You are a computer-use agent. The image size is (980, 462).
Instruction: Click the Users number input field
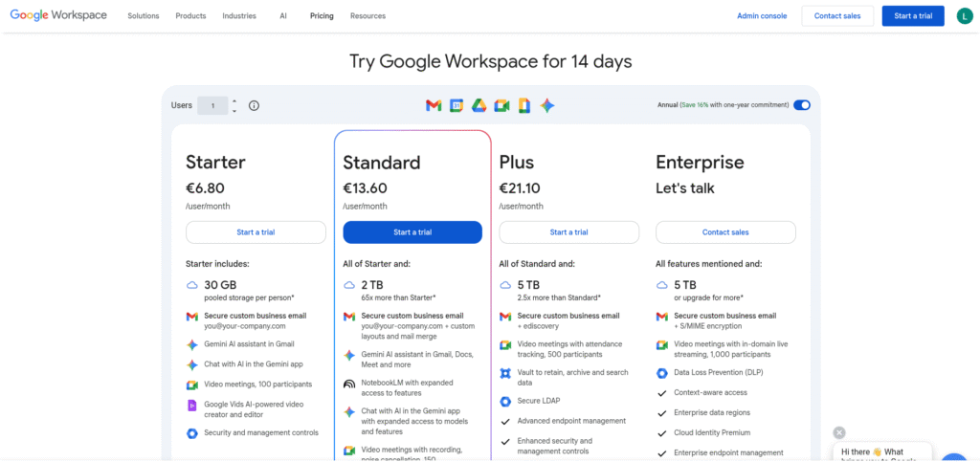coord(212,105)
